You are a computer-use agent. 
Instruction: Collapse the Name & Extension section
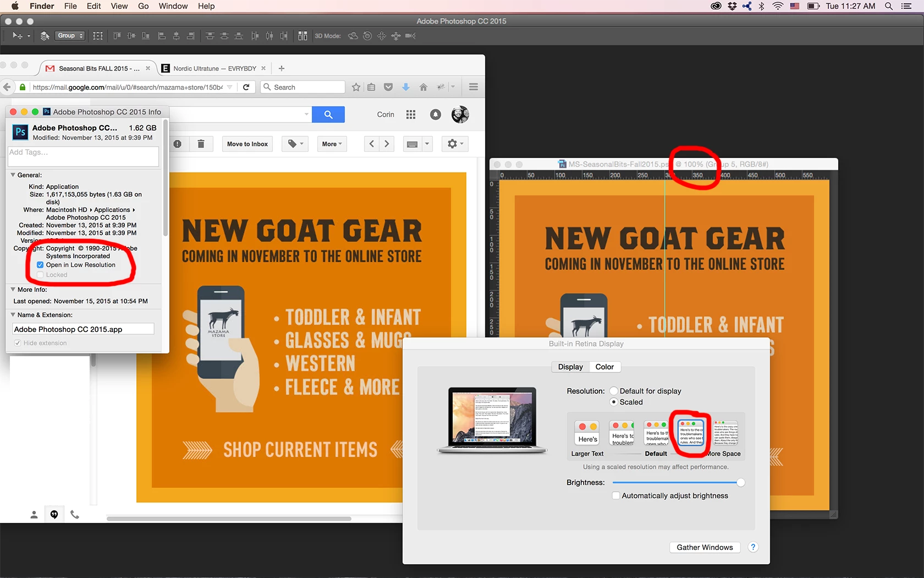pyautogui.click(x=13, y=315)
